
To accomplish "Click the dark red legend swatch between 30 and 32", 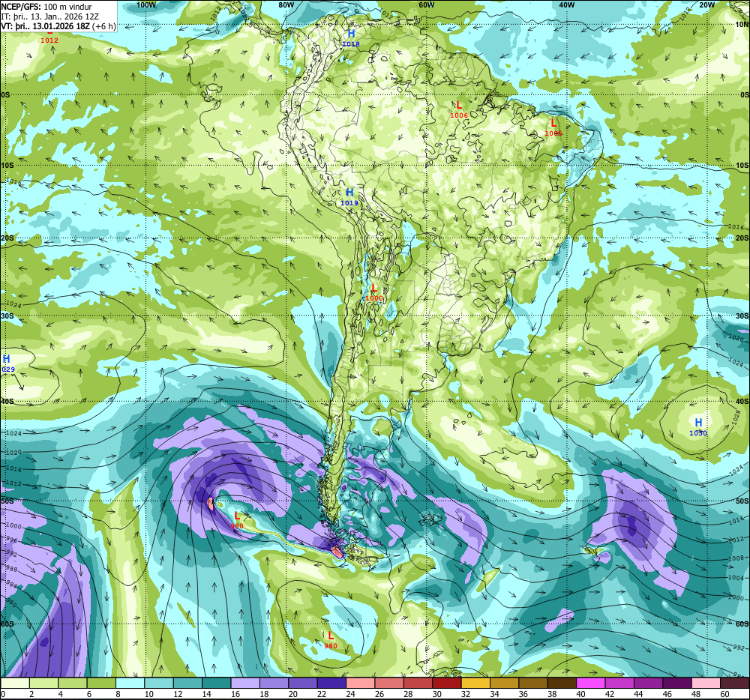I will coord(447,684).
